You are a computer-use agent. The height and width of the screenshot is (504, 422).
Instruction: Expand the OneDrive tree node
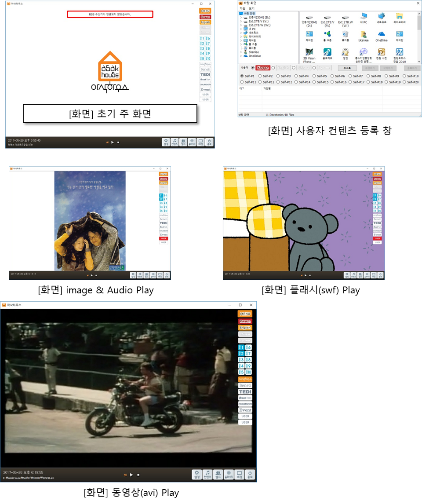tap(241, 56)
